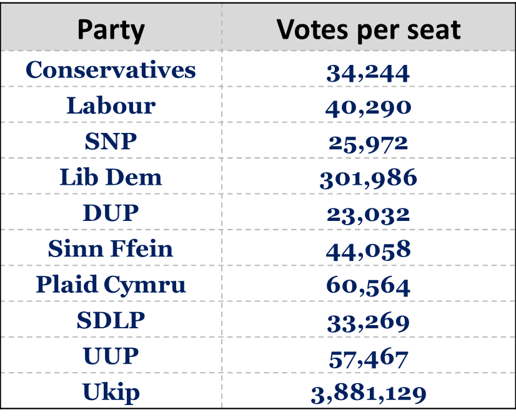Screen dimensions: 516x420
Task: Click the Votes per seat column header
Action: (369, 29)
